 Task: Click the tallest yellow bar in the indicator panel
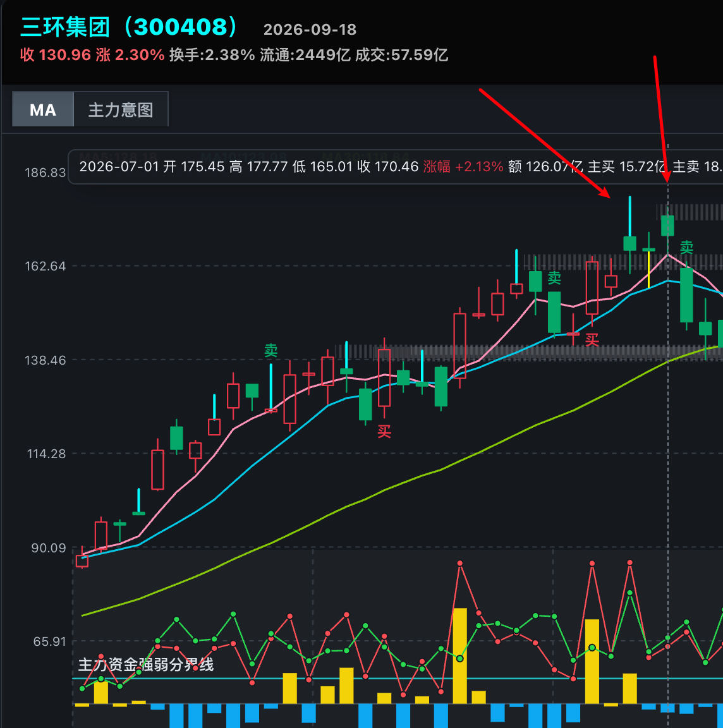pos(459,655)
